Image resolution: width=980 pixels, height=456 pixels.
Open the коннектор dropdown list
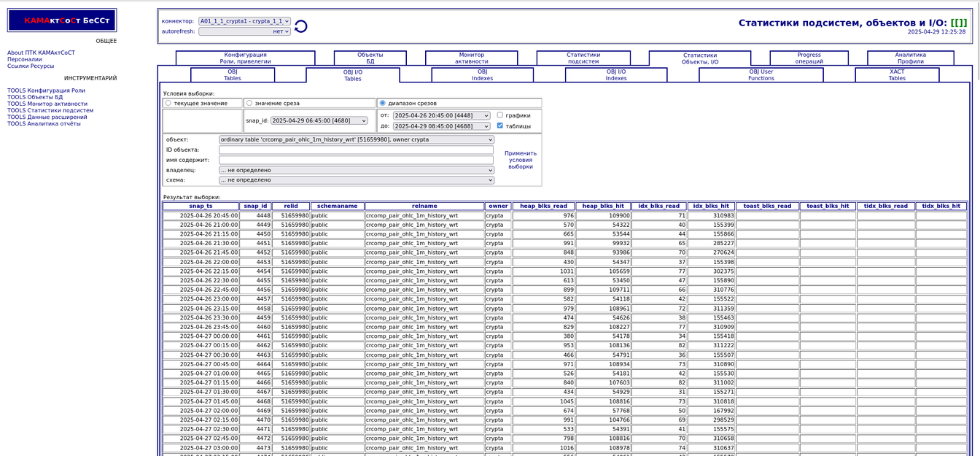[x=244, y=21]
